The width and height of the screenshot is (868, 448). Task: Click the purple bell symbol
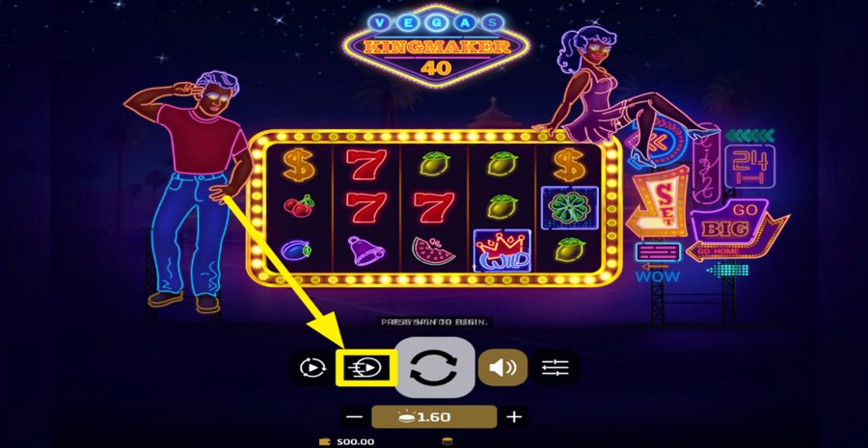click(366, 250)
